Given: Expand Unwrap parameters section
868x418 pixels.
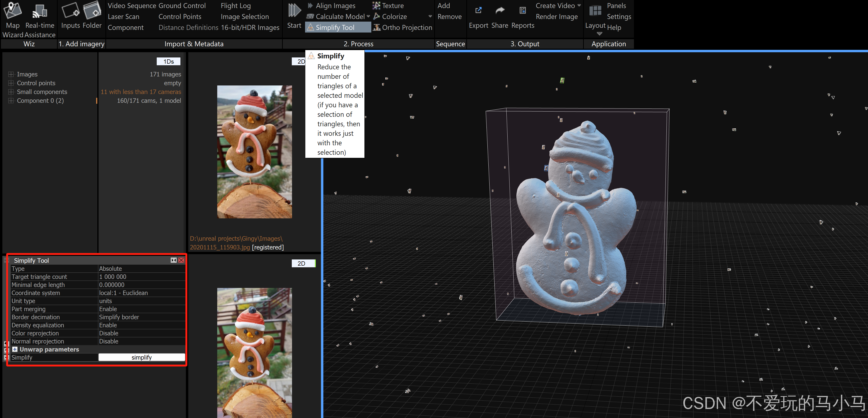Looking at the screenshot, I should click(15, 349).
